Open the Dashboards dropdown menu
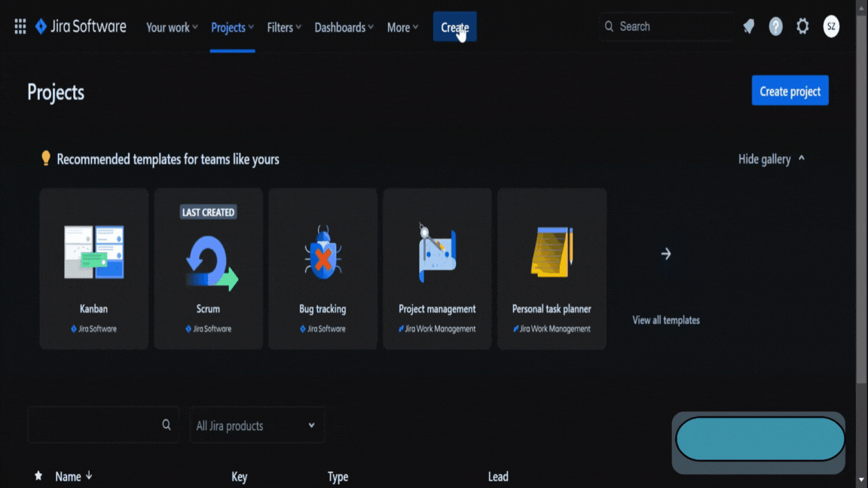Image resolution: width=868 pixels, height=488 pixels. coord(344,27)
